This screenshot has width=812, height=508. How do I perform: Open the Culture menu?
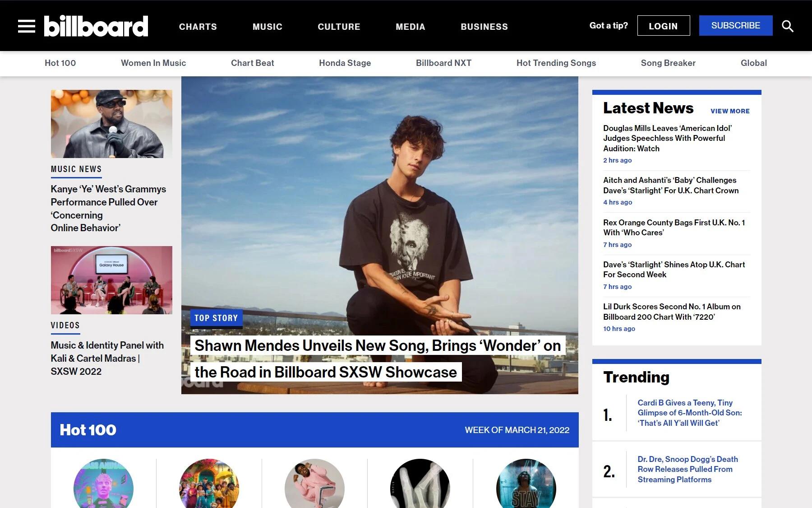click(339, 27)
